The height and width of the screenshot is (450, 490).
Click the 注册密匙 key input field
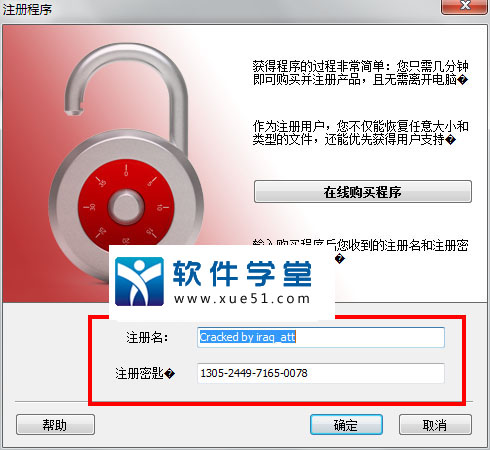click(321, 373)
